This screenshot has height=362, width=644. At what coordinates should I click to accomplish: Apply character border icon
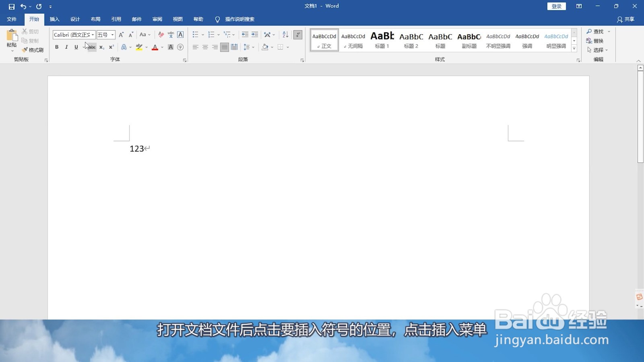(x=180, y=35)
